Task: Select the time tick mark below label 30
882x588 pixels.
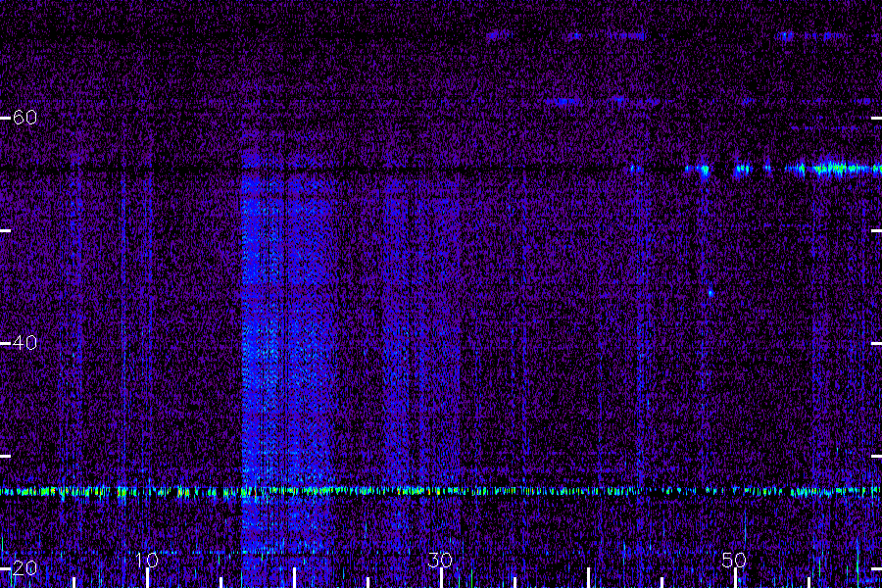Action: tap(441, 578)
